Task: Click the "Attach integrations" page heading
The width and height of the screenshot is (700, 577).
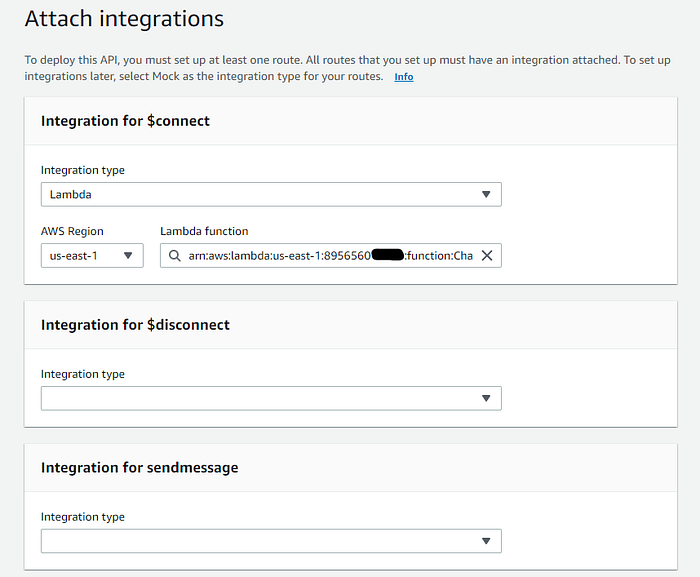Action: click(x=124, y=19)
